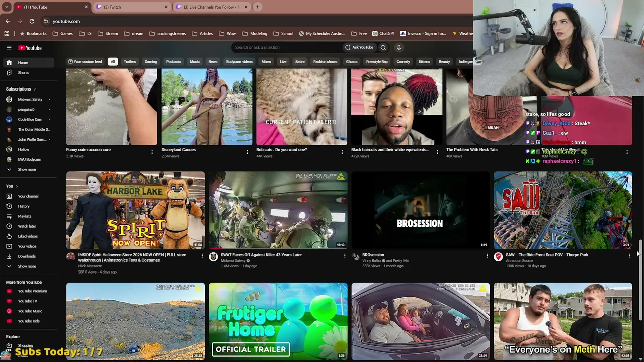Click the Midwest Safety avatar beside SWAT video
This screenshot has width=644, height=362.
tap(213, 257)
